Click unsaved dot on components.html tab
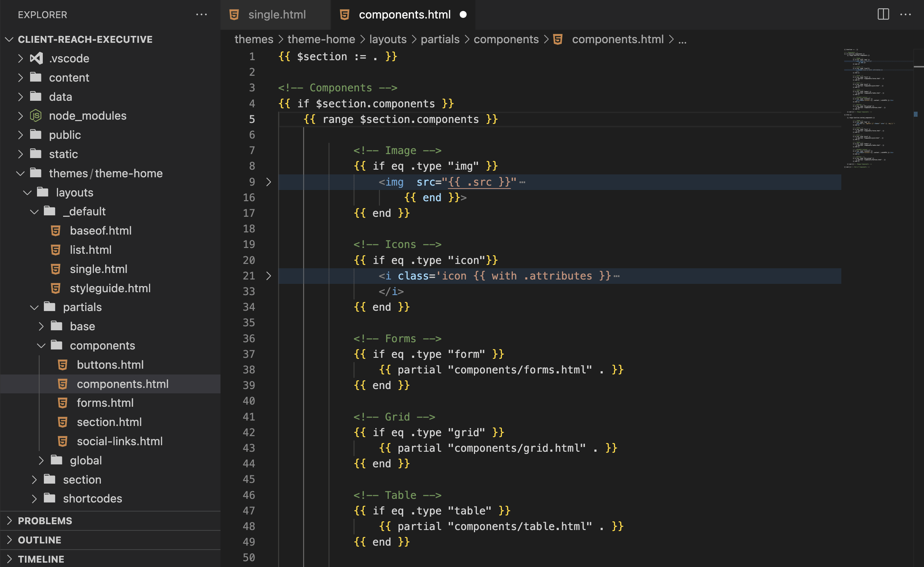Image resolution: width=924 pixels, height=567 pixels. pyautogui.click(x=463, y=15)
